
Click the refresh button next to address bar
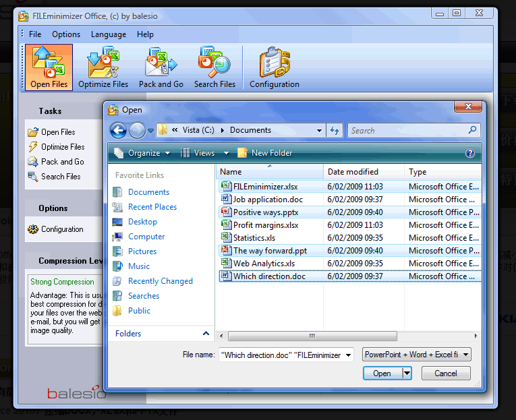(335, 131)
